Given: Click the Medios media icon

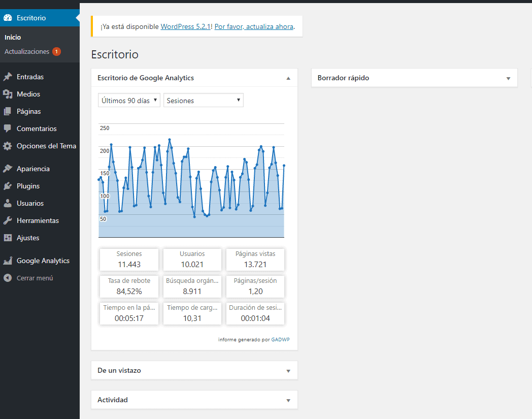Looking at the screenshot, I should (x=8, y=94).
